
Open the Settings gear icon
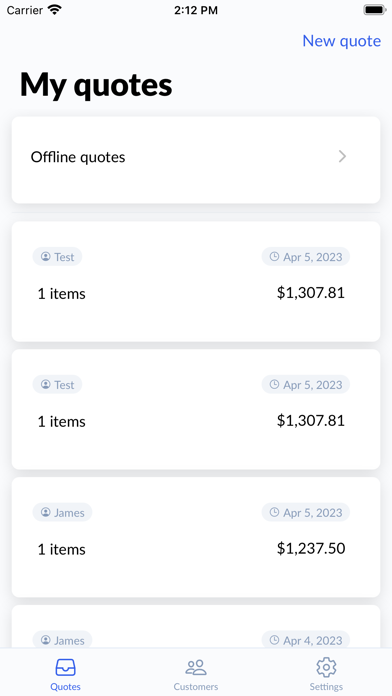pos(326,667)
